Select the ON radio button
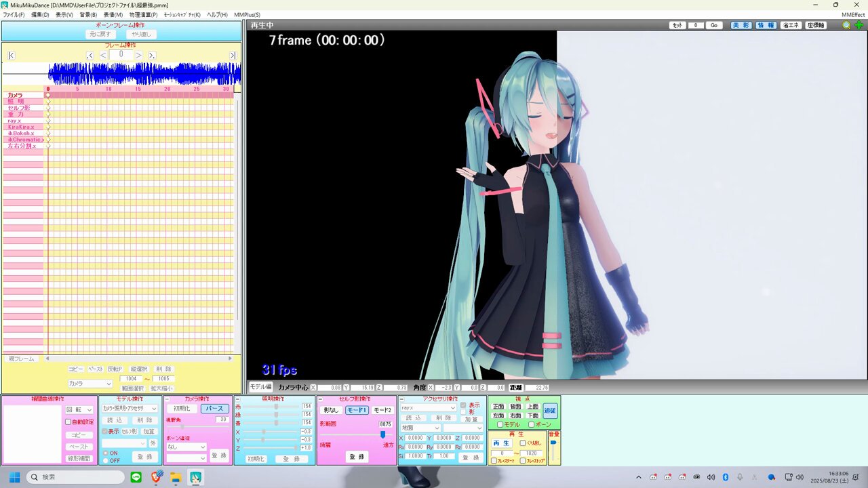Image resolution: width=868 pixels, height=488 pixels. (x=105, y=453)
